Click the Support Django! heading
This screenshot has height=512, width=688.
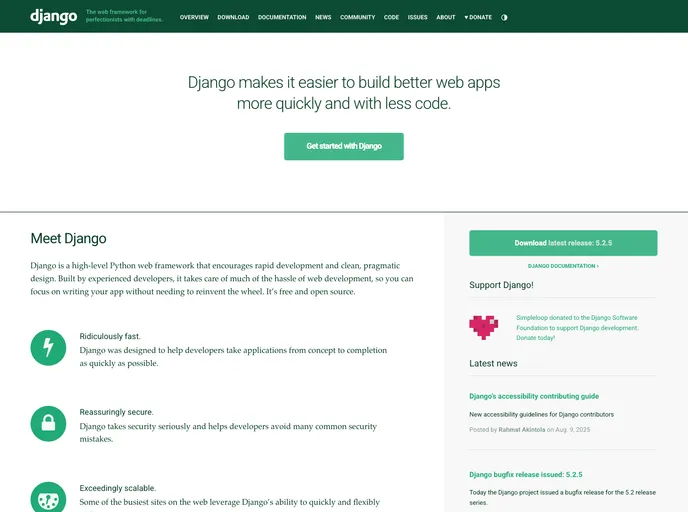point(501,285)
